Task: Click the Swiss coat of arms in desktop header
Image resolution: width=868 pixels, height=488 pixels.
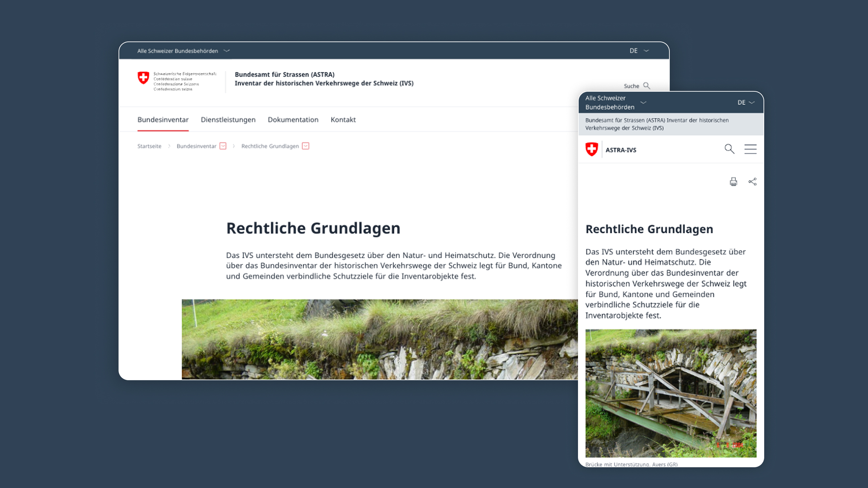Action: pos(143,78)
